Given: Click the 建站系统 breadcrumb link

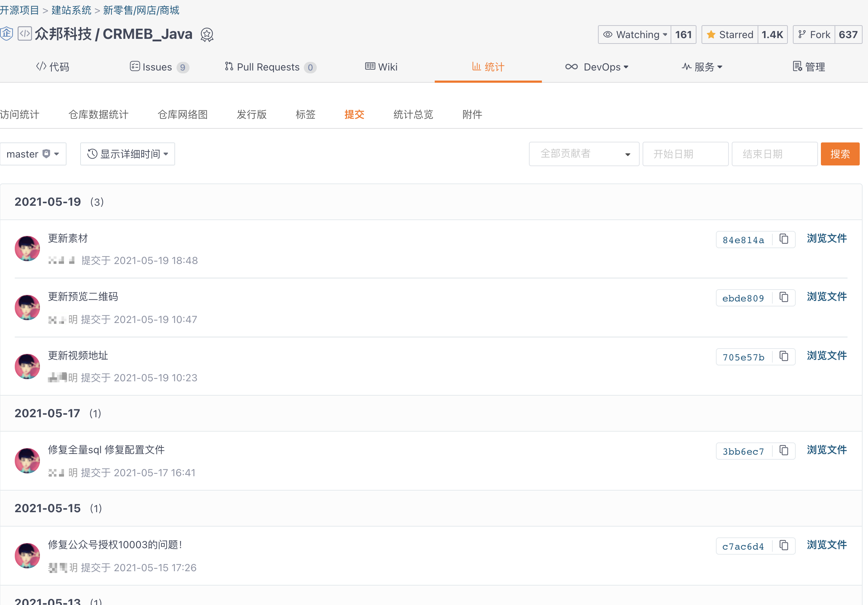Looking at the screenshot, I should 72,10.
